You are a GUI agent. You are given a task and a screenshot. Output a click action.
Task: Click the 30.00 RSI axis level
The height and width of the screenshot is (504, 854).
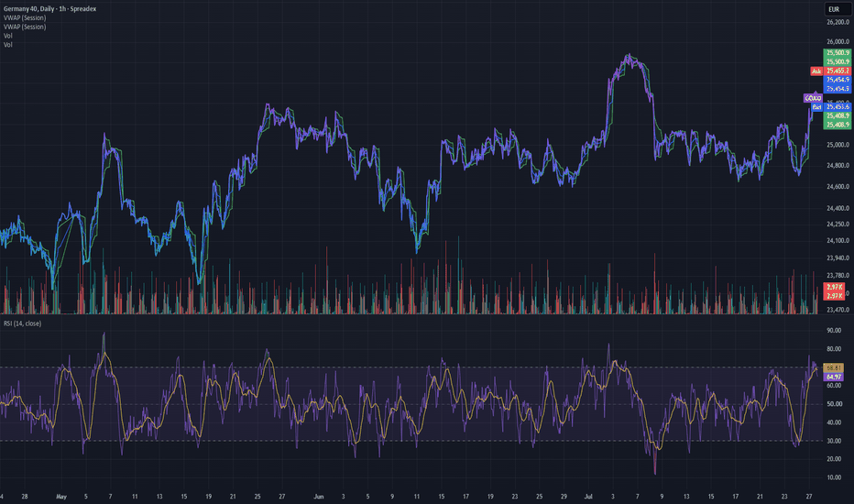[834, 441]
